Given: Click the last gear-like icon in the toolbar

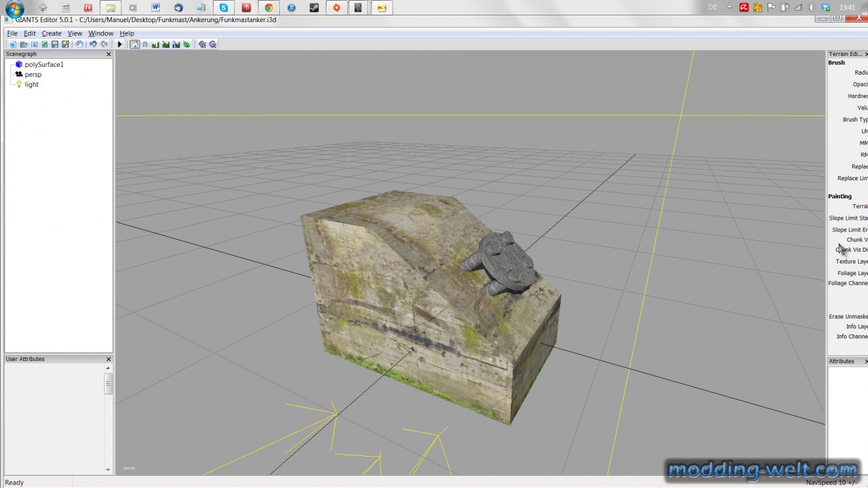Looking at the screenshot, I should 213,45.
